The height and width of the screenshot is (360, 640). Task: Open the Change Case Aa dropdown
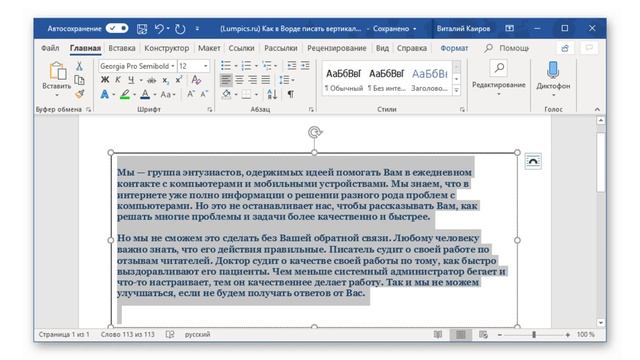tap(168, 95)
